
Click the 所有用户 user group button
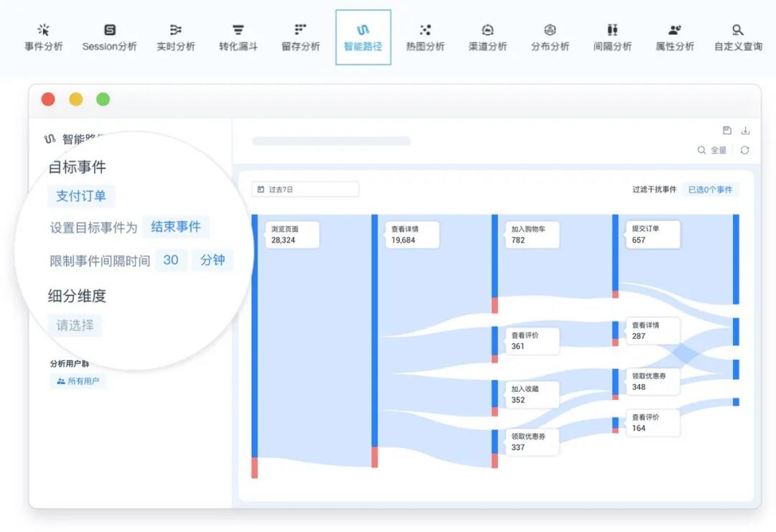(78, 381)
